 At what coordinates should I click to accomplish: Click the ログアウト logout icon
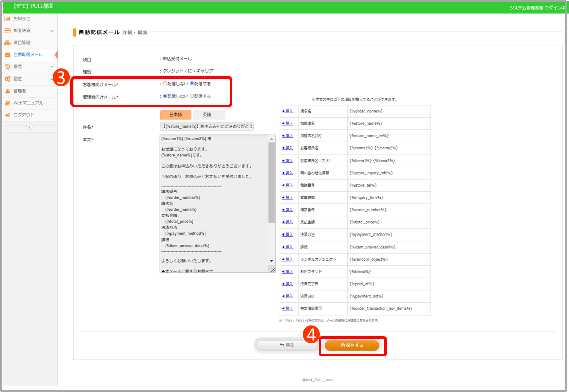(x=7, y=115)
